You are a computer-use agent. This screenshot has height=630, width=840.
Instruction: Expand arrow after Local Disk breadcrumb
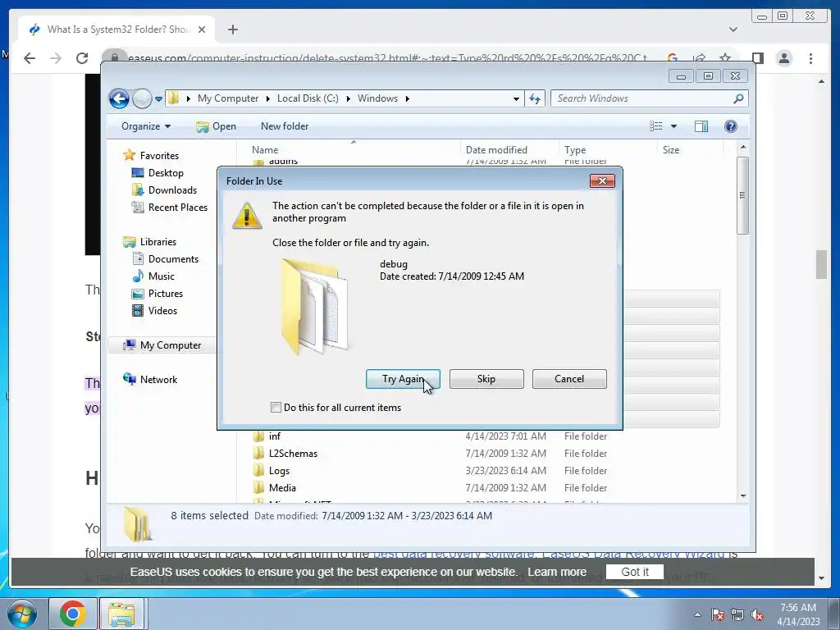tap(348, 98)
